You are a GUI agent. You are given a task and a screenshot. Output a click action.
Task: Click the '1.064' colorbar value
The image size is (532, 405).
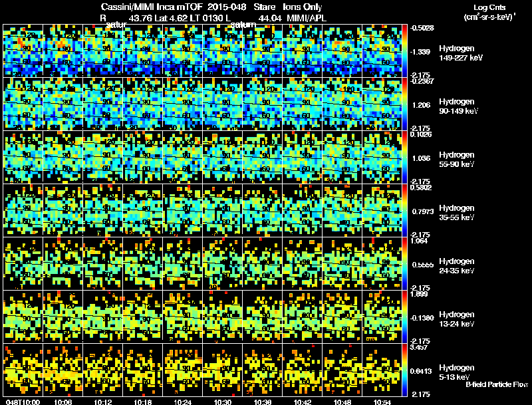coord(419,241)
